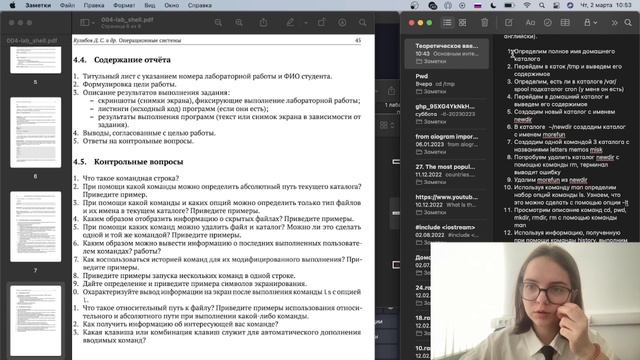The image size is (640, 360).
Task: Switch Notes to gallery view
Action: click(x=462, y=23)
